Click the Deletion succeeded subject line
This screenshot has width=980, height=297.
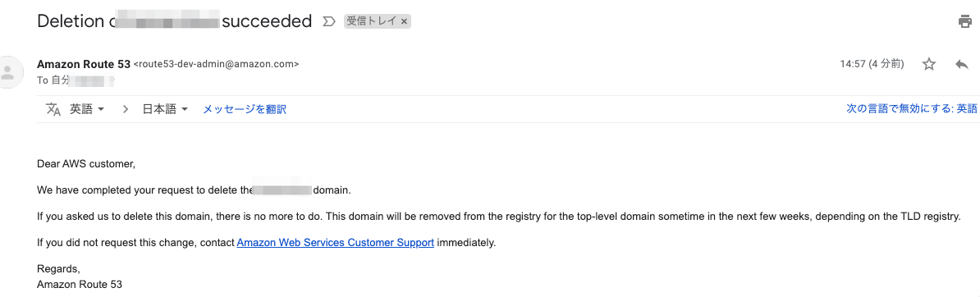coord(174,21)
